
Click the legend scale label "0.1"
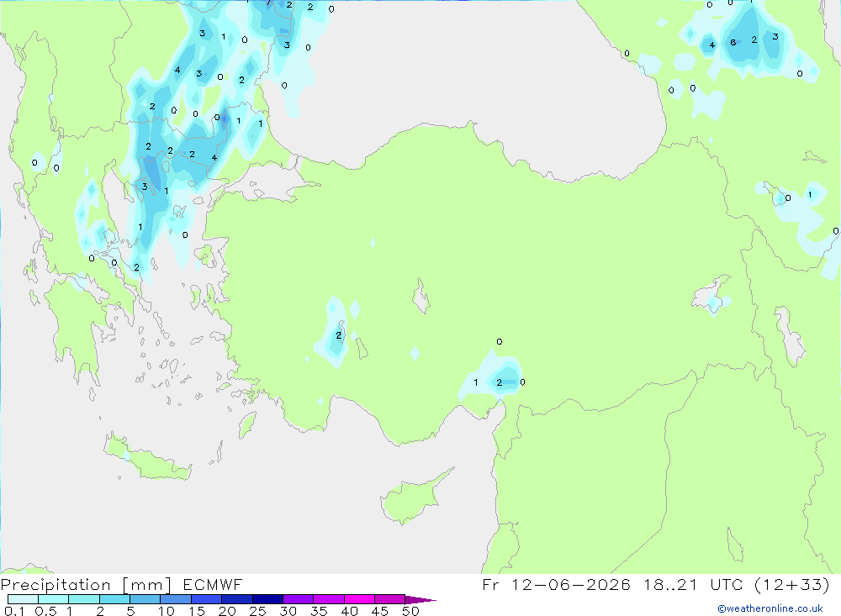[x=14, y=611]
